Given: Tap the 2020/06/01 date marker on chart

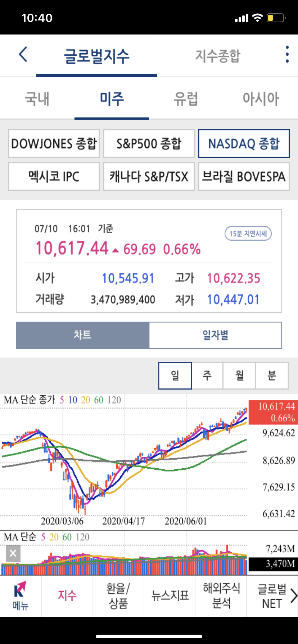Looking at the screenshot, I should pyautogui.click(x=186, y=521).
